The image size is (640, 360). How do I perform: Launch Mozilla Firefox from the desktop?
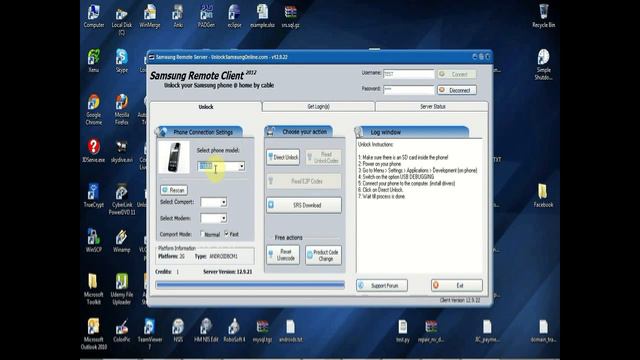(122, 109)
